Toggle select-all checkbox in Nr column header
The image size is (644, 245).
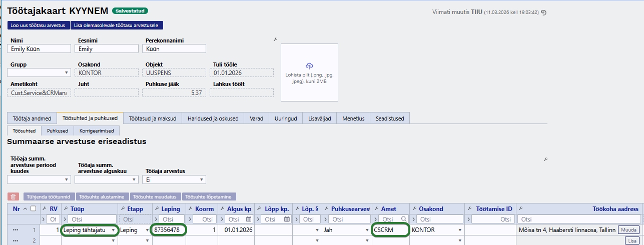point(33,208)
